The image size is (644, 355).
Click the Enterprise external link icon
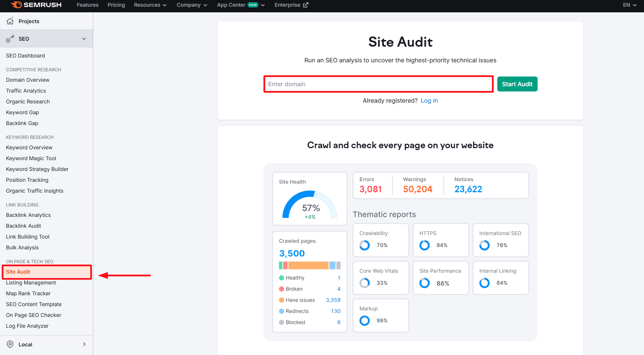(x=306, y=5)
